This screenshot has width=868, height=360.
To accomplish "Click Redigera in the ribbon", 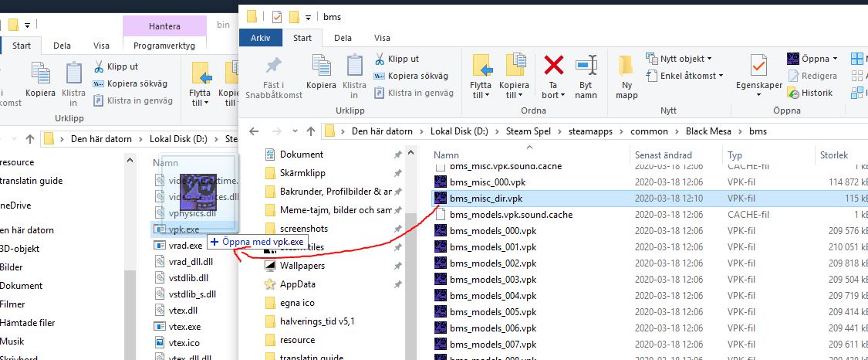I will pyautogui.click(x=812, y=76).
